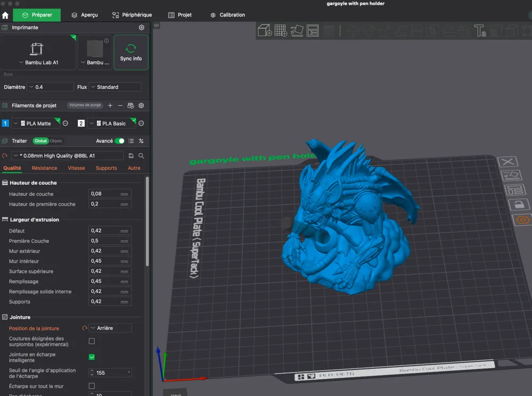Click the Auto orient toolbar icon
532x396 pixels.
[x=296, y=30]
